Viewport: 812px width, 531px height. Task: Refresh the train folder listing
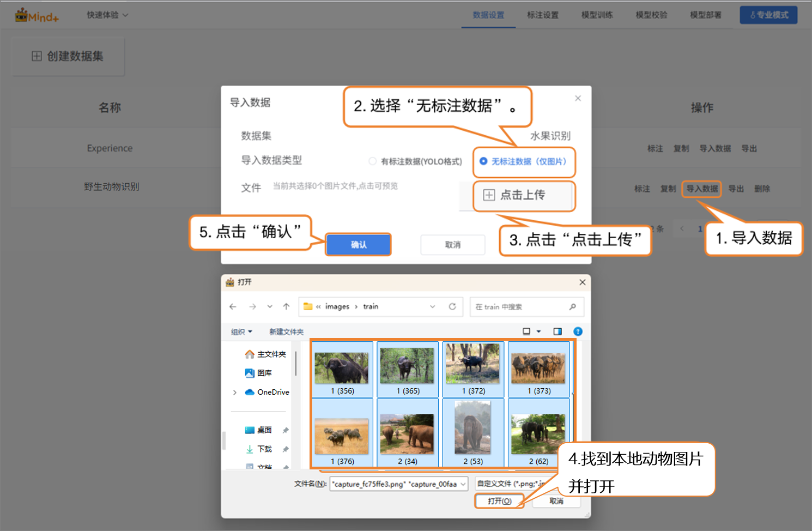(x=452, y=306)
